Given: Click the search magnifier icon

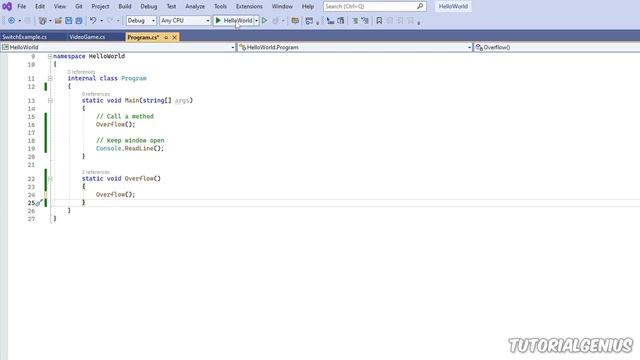Looking at the screenshot, I should tap(420, 6).
